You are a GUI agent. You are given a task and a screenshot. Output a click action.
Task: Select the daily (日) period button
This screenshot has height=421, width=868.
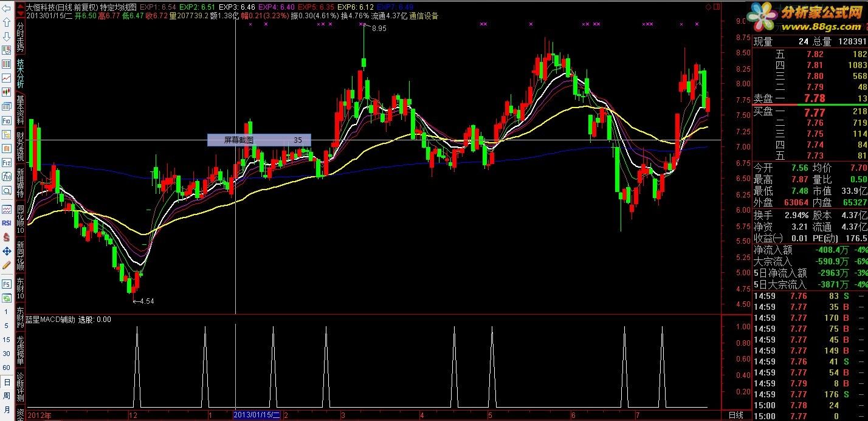tap(7, 382)
